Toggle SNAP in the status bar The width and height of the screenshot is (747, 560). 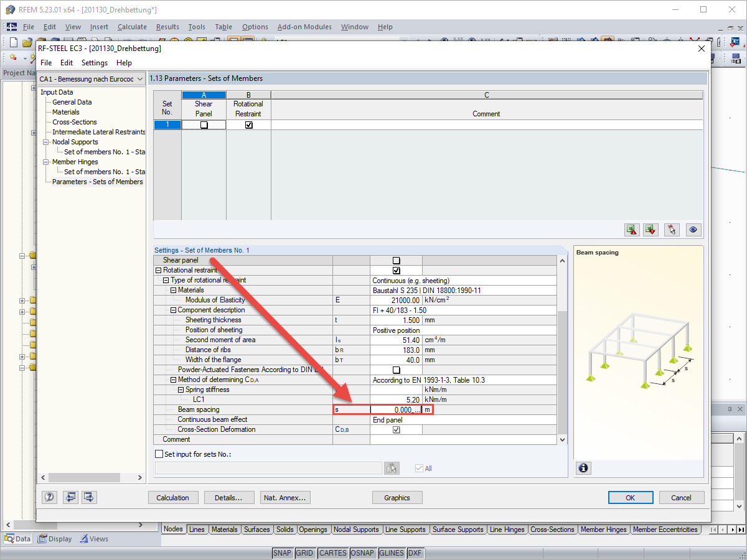(x=283, y=553)
